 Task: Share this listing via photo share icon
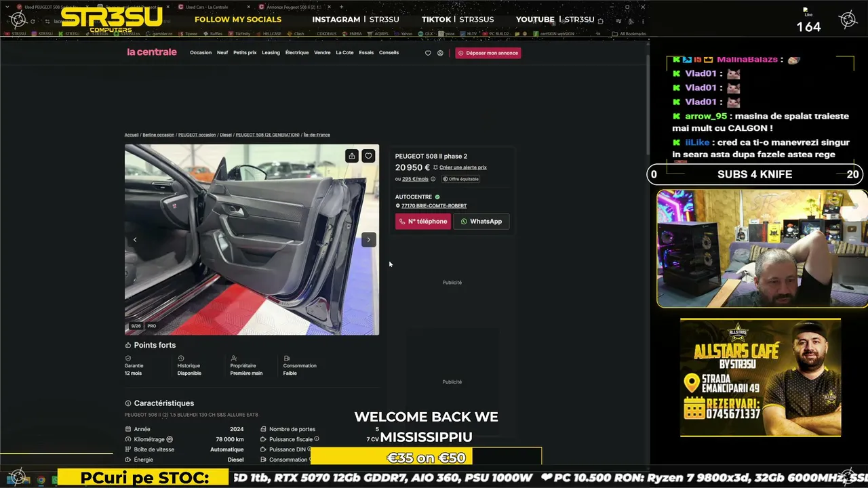[x=351, y=156]
